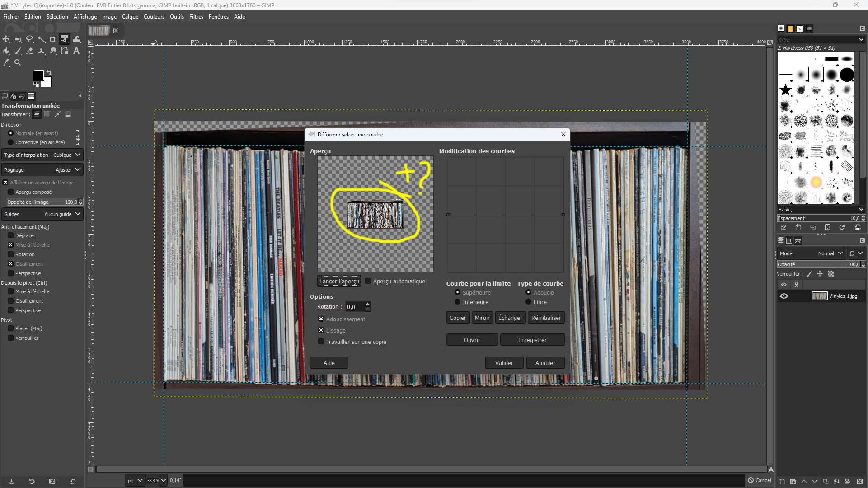Select the Bucket Fill tool
Viewport: 868px width, 488px height.
(x=6, y=51)
